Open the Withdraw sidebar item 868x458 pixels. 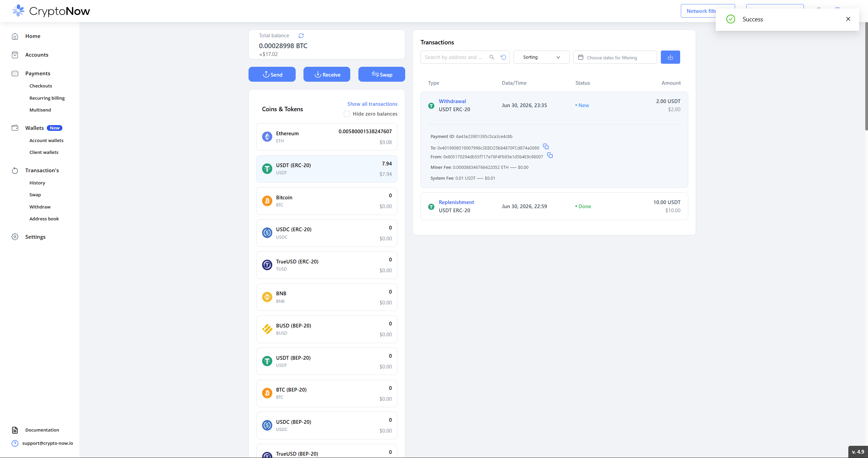coord(40,207)
